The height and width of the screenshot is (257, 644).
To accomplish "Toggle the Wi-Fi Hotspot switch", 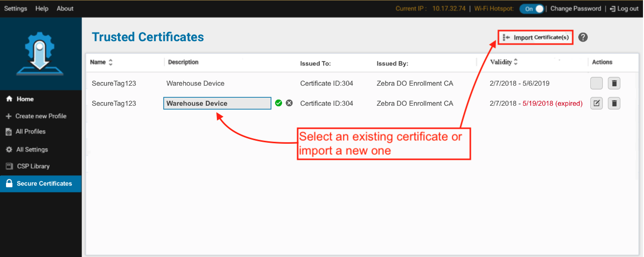I will click(x=532, y=9).
